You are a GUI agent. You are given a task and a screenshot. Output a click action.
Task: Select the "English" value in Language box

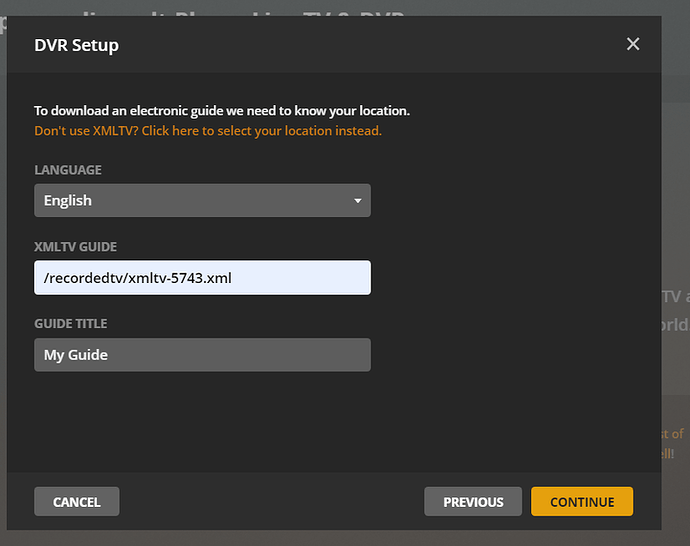tap(68, 201)
